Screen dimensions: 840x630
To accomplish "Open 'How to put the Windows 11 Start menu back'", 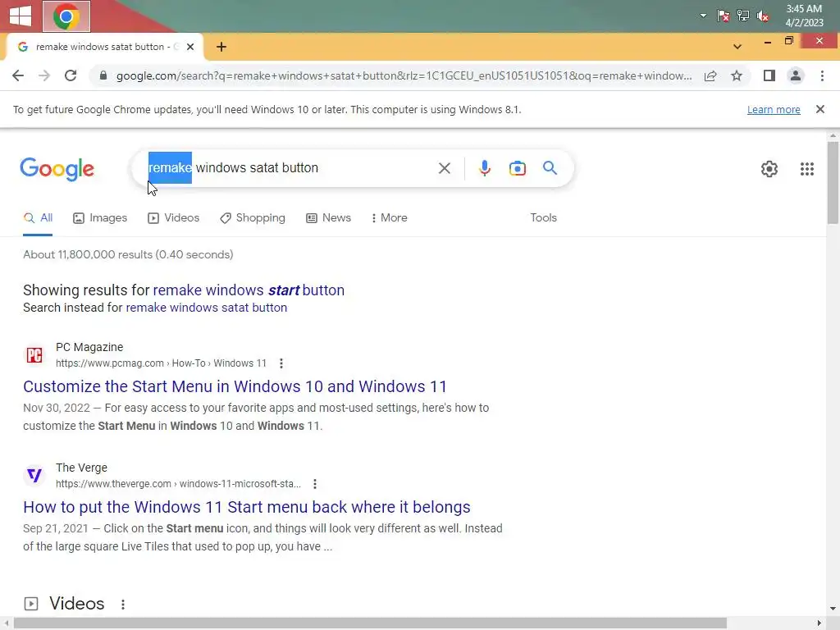I will click(x=246, y=507).
